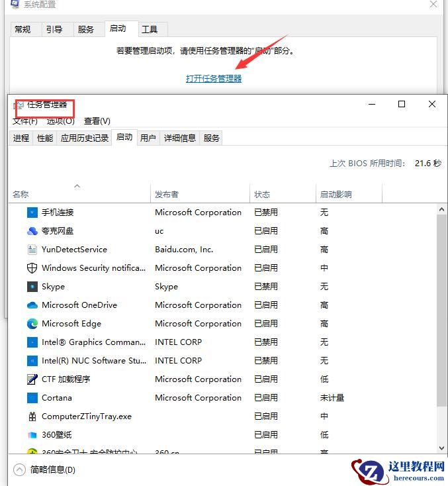The height and width of the screenshot is (486, 448).
Task: Switch to the 性能 tab
Action: (45, 138)
